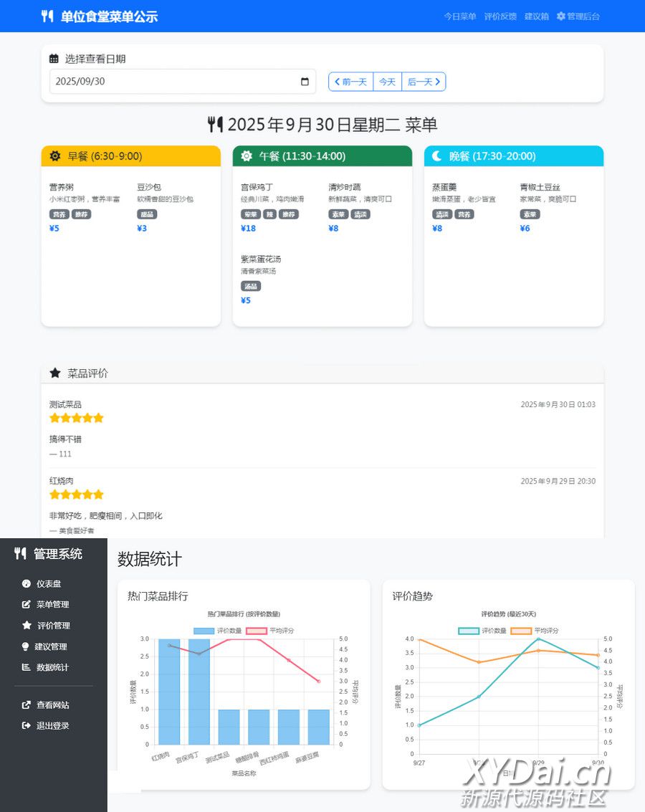Go to previous day with 前一天 button
The height and width of the screenshot is (812, 645).
point(350,82)
